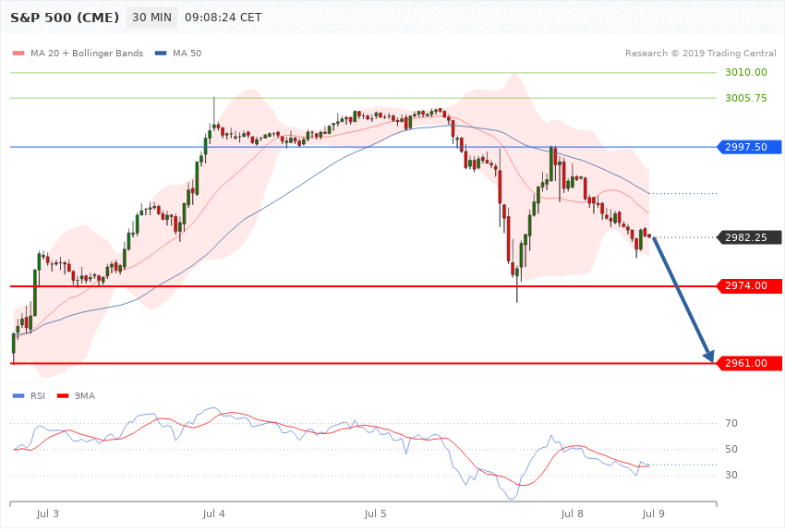Click the blue MA 50 legend swatch
This screenshot has height=532, width=785.
pyautogui.click(x=161, y=53)
